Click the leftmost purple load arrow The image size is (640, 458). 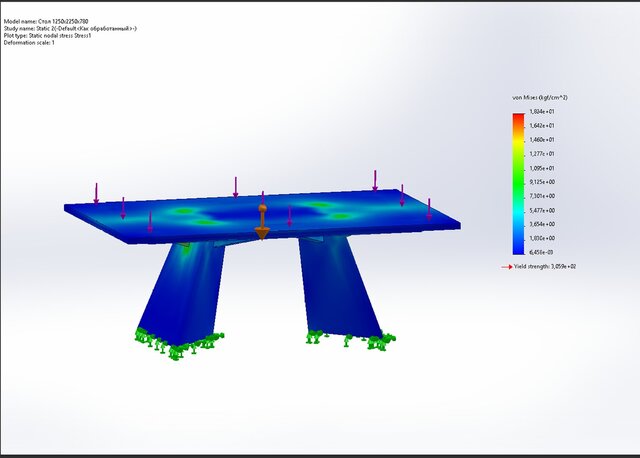(97, 192)
